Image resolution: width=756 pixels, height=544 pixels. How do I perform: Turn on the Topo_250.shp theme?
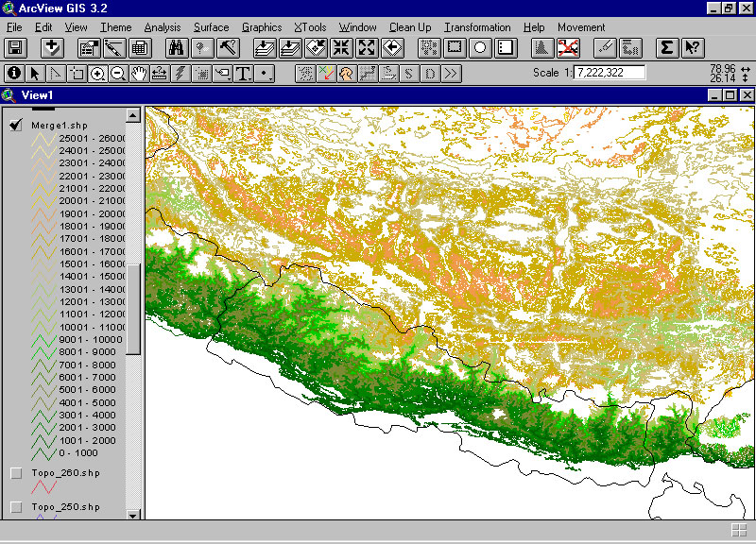(16, 508)
